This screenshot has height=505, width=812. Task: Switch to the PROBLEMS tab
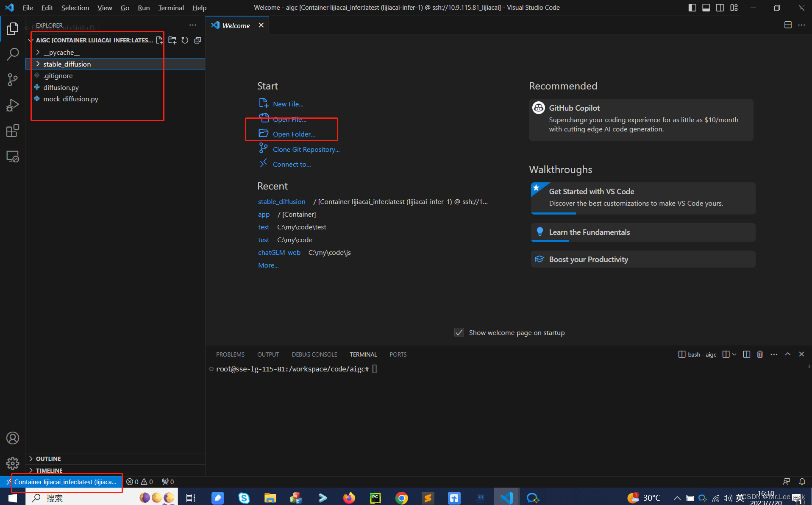[x=230, y=354]
